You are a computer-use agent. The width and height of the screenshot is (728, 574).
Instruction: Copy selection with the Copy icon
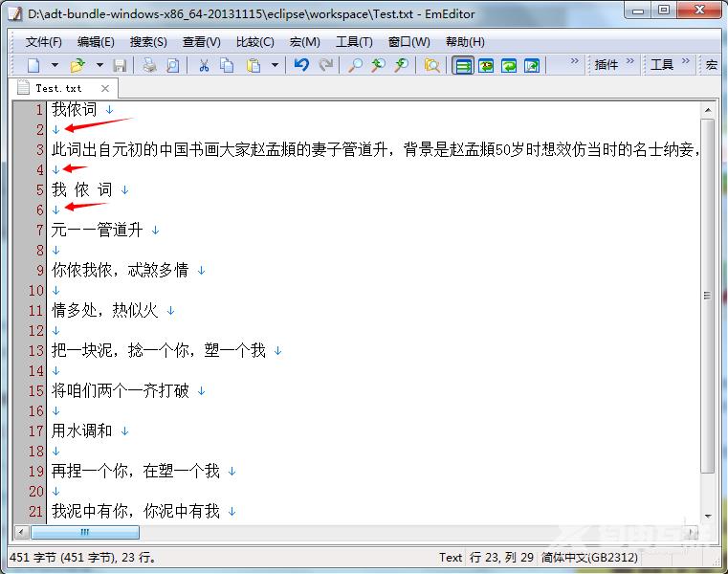[x=227, y=65]
